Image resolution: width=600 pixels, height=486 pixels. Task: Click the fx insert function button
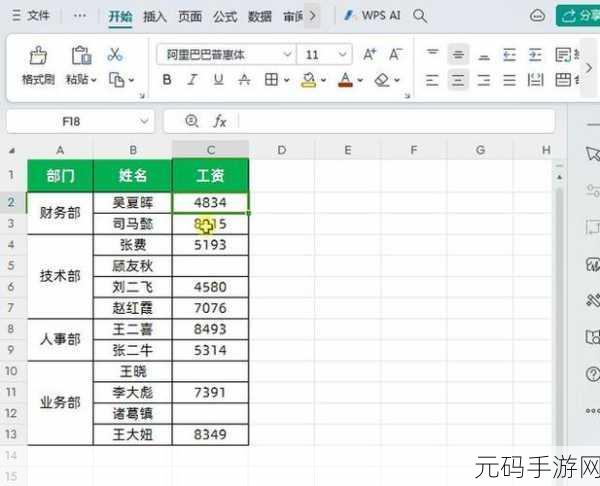[220, 122]
